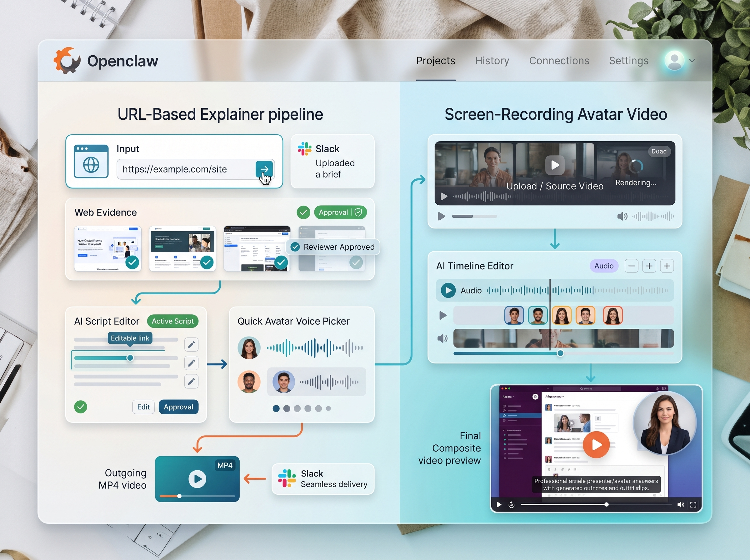Play the Upload / Source Video center button
Screen dimensions: 750x560
(555, 165)
